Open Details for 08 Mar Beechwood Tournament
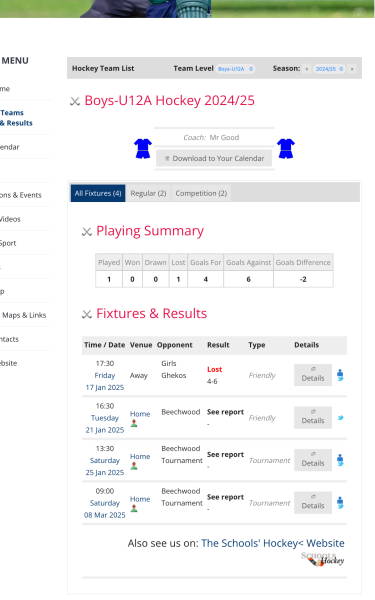Viewport: 375px width, 600px height. tap(313, 502)
